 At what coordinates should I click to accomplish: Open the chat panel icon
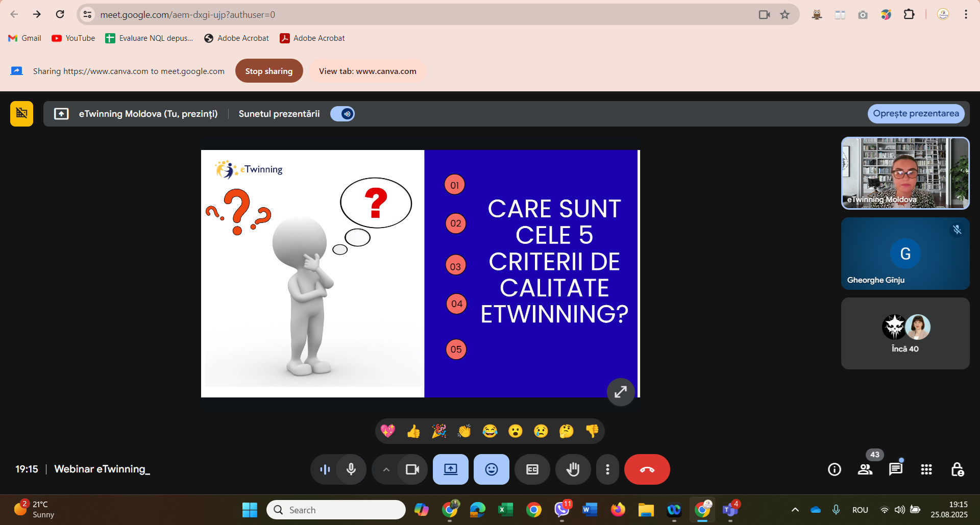[896, 469]
